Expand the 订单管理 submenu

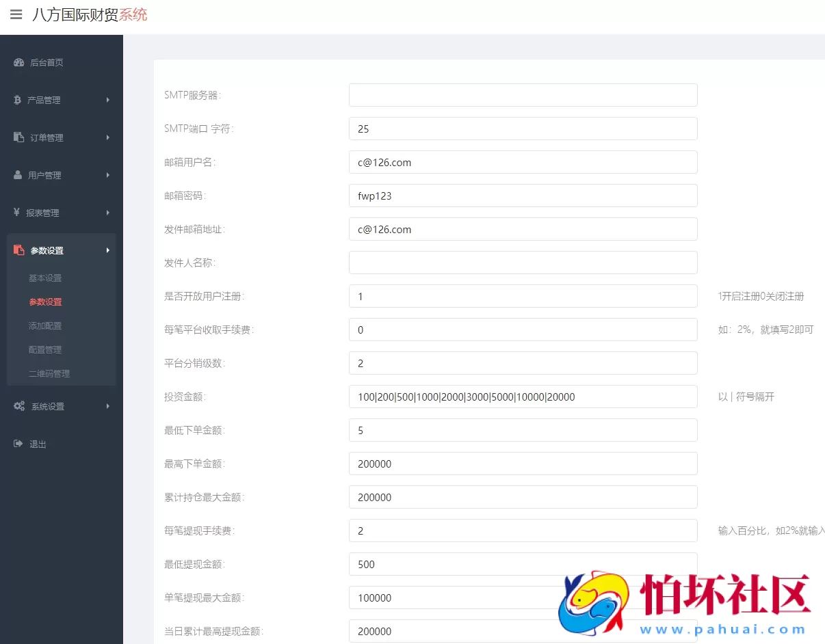click(x=108, y=137)
